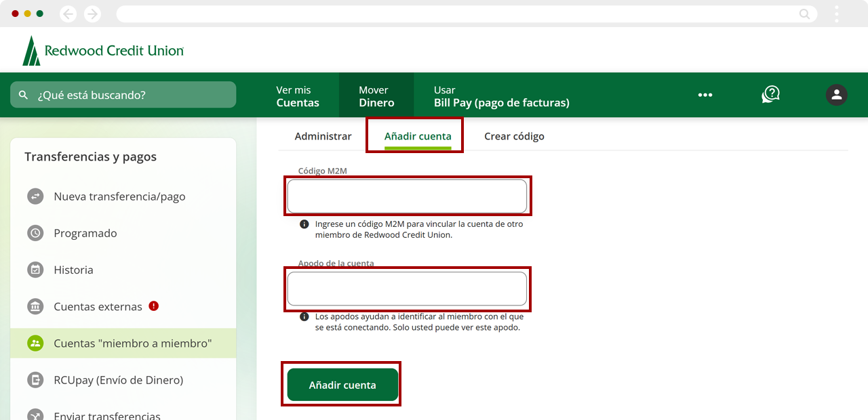Image resolution: width=868 pixels, height=420 pixels.
Task: Open the three-dot more options menu
Action: [x=705, y=95]
